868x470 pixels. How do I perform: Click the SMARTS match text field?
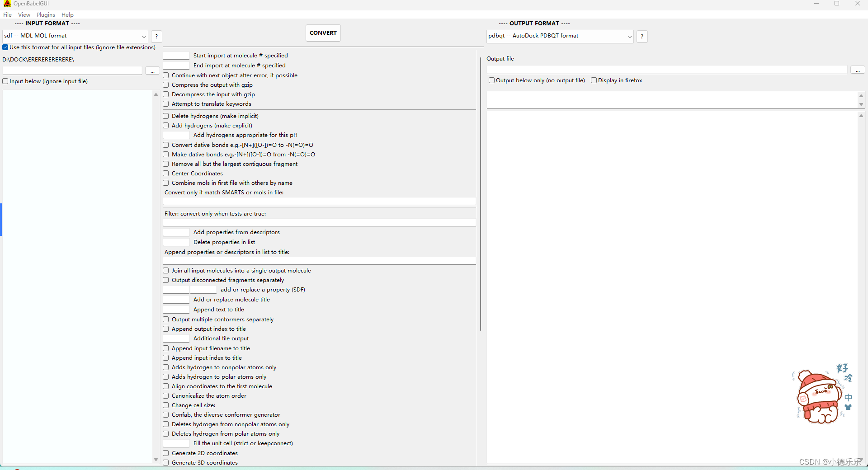pyautogui.click(x=320, y=201)
